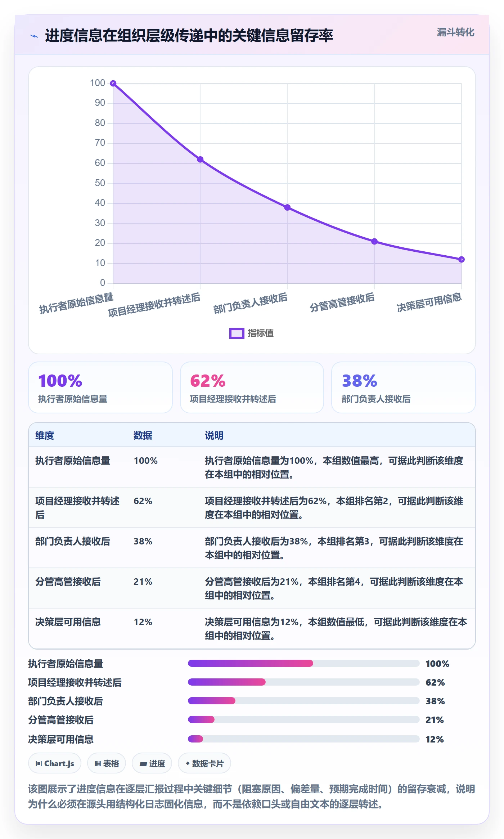This screenshot has height=839, width=504.
Task: Click table cell 62% in 数据 column
Action: tap(143, 501)
